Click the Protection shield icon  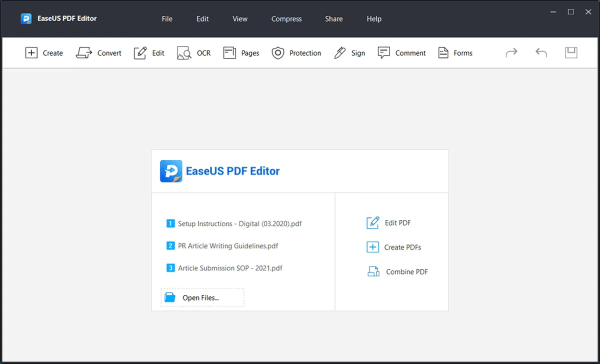point(278,53)
